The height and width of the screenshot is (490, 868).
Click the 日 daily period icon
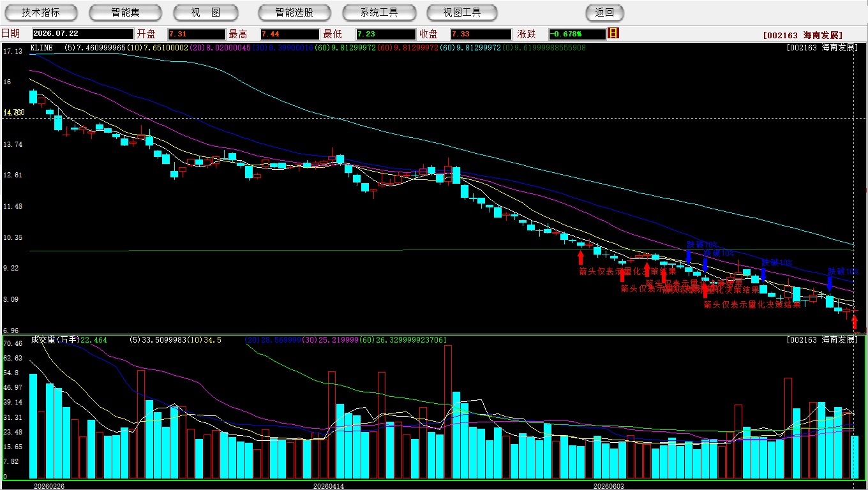point(614,33)
